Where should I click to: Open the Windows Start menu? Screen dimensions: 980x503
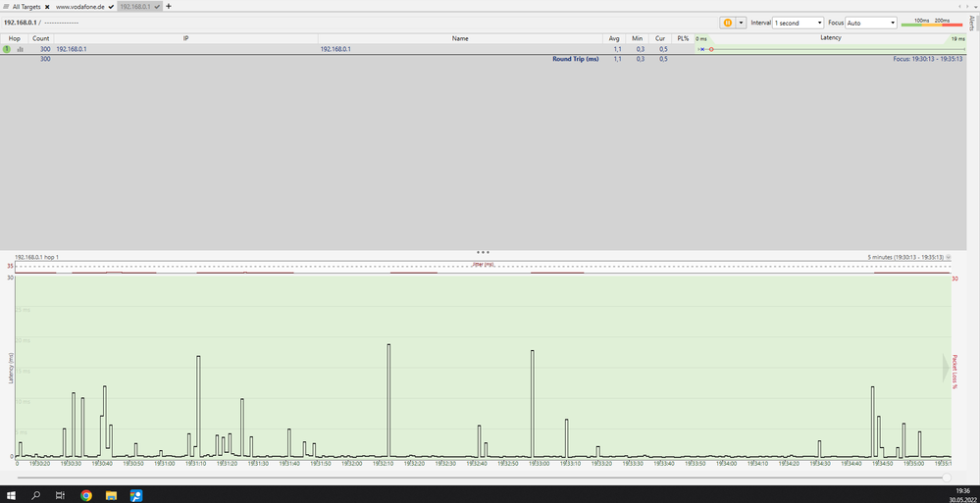pyautogui.click(x=12, y=495)
